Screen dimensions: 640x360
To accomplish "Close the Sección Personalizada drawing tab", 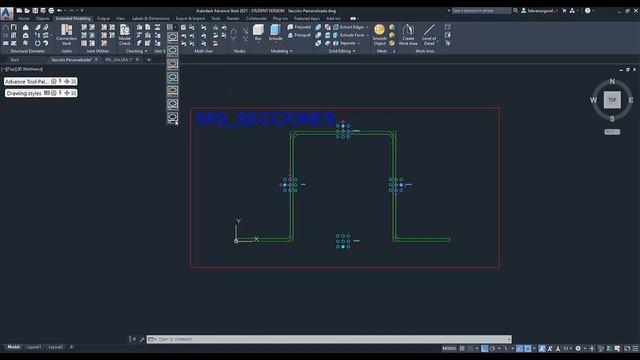I will tap(96, 60).
